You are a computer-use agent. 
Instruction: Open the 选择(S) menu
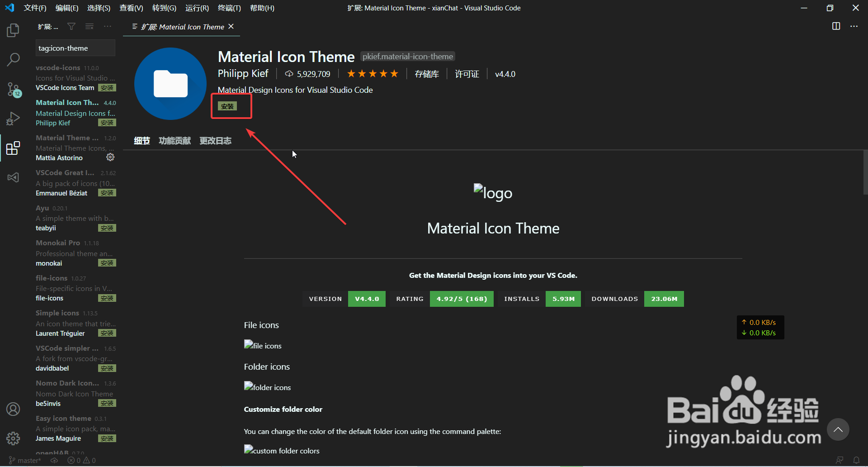(99, 8)
